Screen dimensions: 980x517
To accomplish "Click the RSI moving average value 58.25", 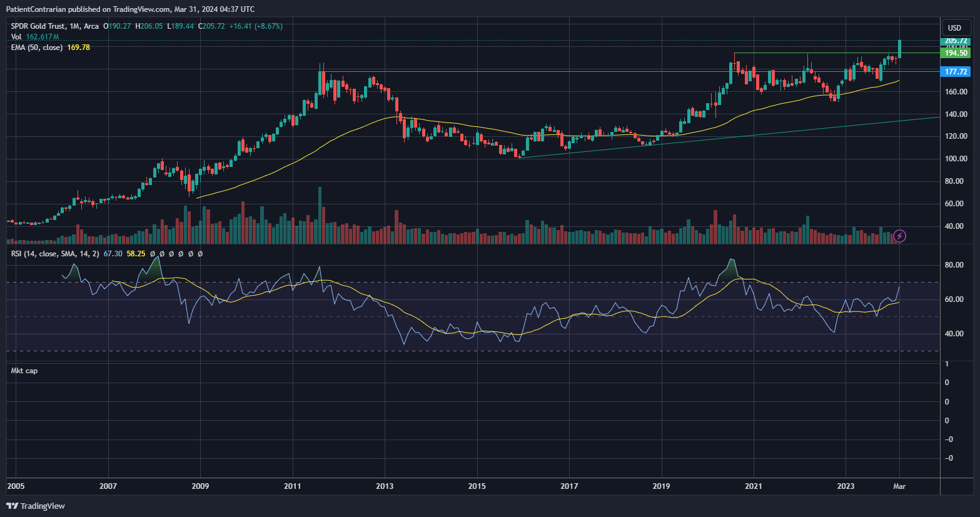I will [x=136, y=254].
